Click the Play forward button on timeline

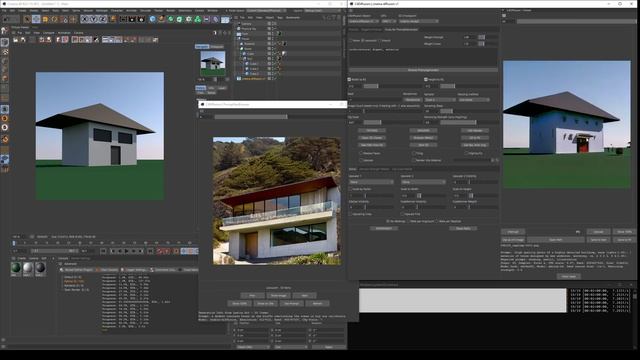[x=127, y=251]
